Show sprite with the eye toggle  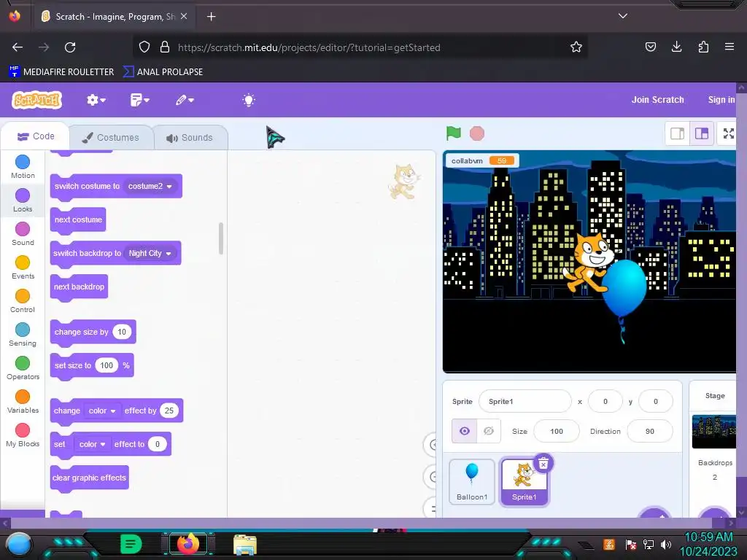465,431
